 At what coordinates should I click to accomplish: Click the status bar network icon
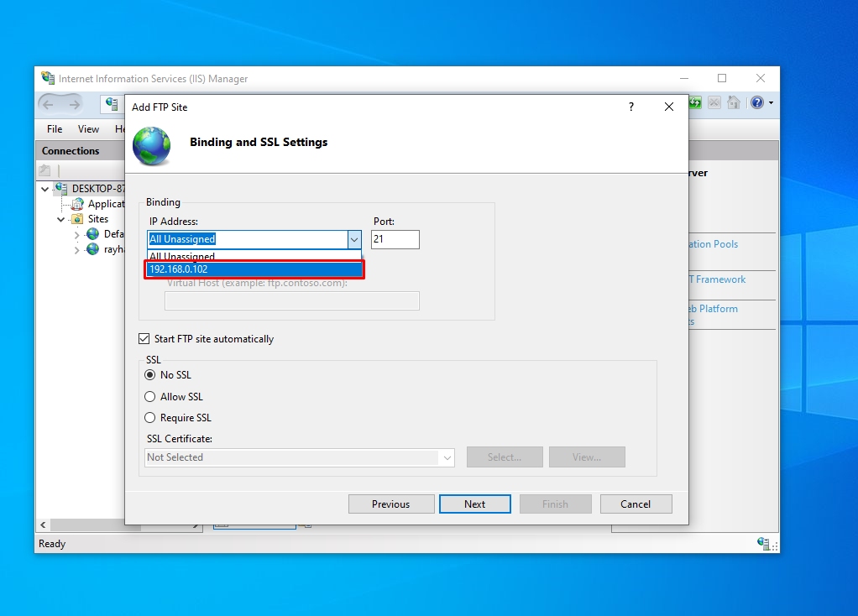764,543
